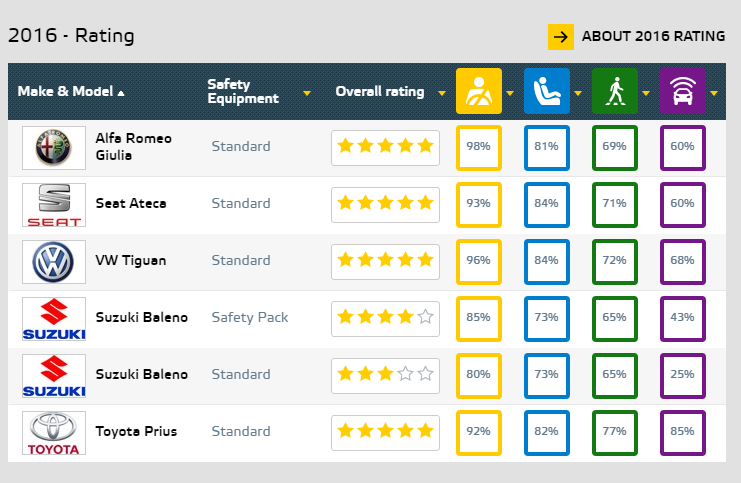Sort by Make & Model column
This screenshot has height=483, width=741.
71,92
